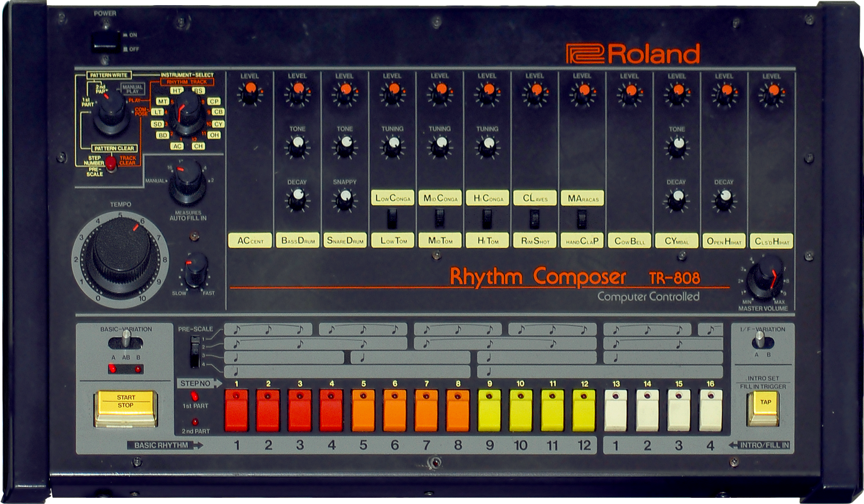The height and width of the screenshot is (504, 864).
Task: Click the Cymbal level knob
Action: click(x=677, y=93)
